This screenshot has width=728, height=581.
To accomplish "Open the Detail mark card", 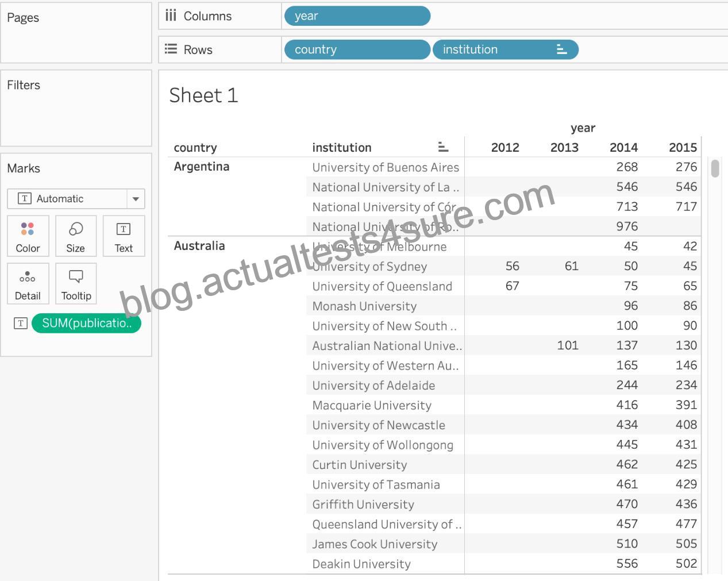I will [28, 283].
